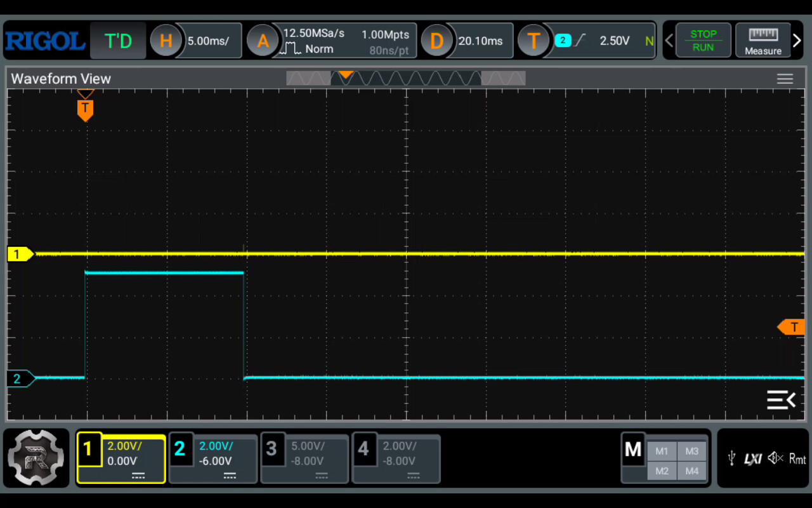Toggle math M1
812x508 pixels.
tap(662, 451)
